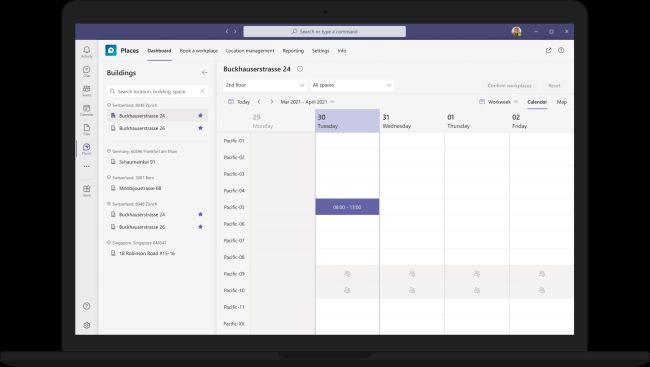Switch to the Book a workplace tab

[x=199, y=51]
